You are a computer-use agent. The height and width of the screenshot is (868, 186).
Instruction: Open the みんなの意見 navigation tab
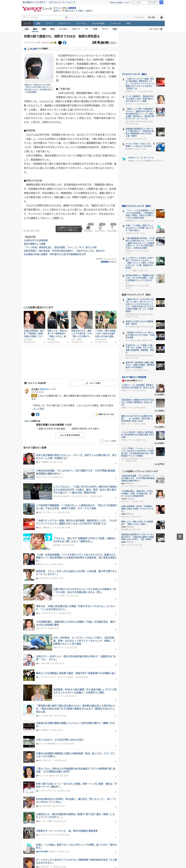coord(99,24)
